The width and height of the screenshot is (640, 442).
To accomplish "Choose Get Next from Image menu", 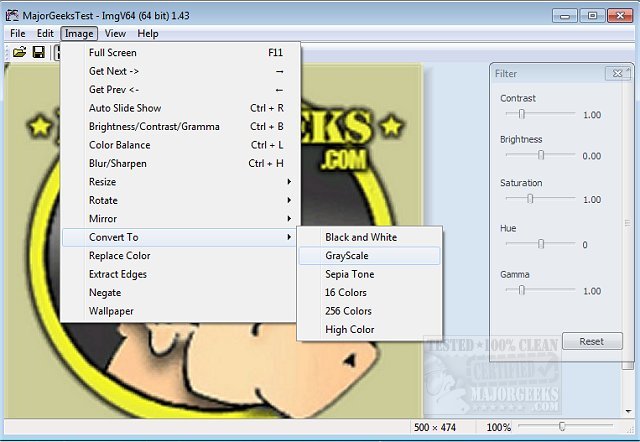I will [181, 71].
